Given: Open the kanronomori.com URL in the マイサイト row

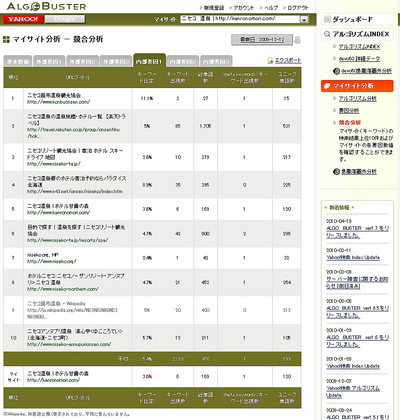Looking at the screenshot, I should pyautogui.click(x=53, y=380).
